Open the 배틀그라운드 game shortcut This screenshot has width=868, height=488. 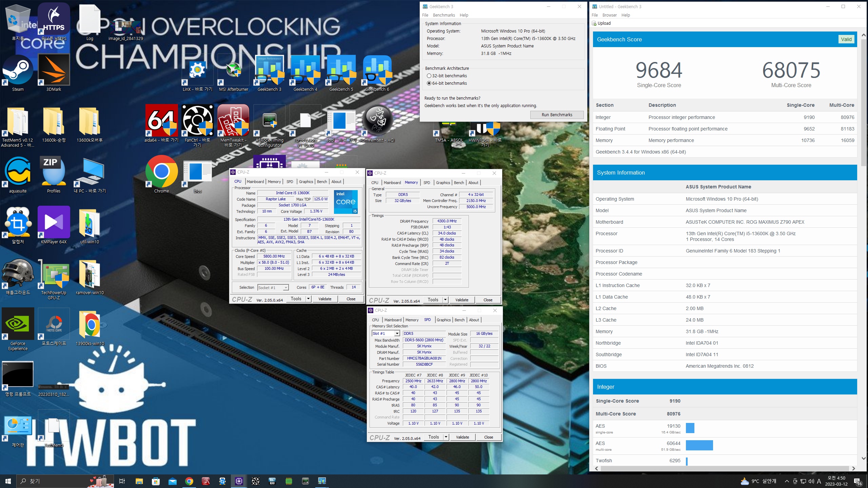[18, 276]
